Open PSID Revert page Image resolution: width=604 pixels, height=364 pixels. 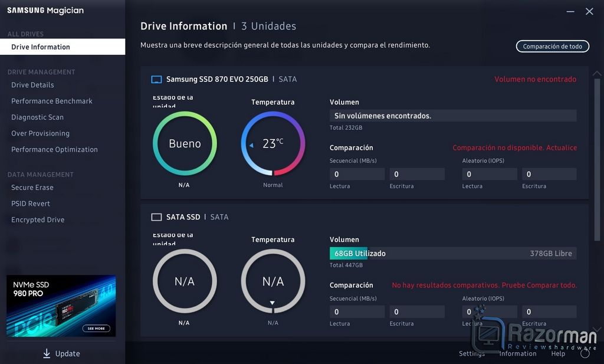click(x=31, y=204)
